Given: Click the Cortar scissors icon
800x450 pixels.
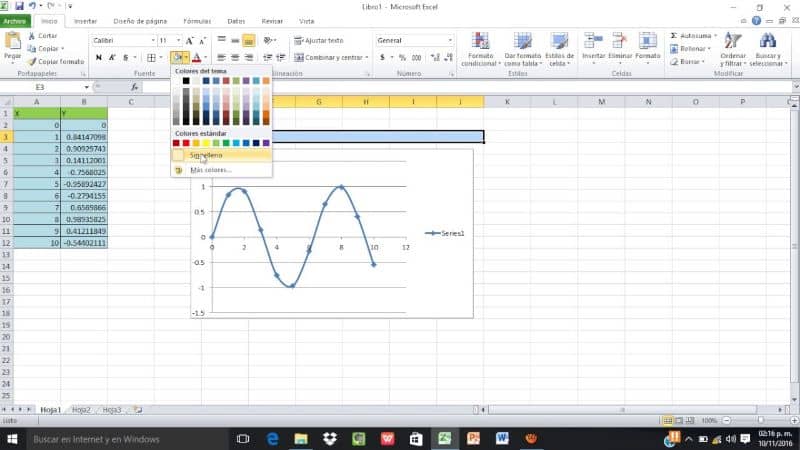Looking at the screenshot, I should [x=32, y=36].
